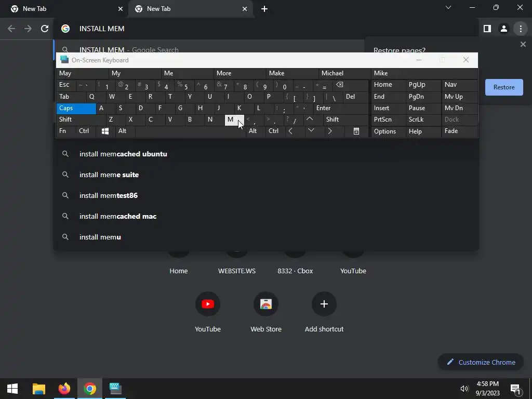Click the PrtScn key

(x=388, y=119)
